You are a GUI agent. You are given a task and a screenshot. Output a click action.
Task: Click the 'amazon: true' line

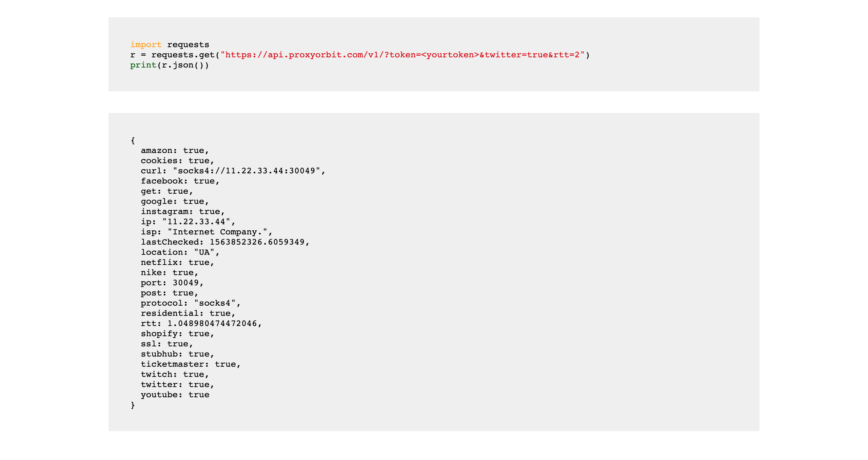click(175, 151)
